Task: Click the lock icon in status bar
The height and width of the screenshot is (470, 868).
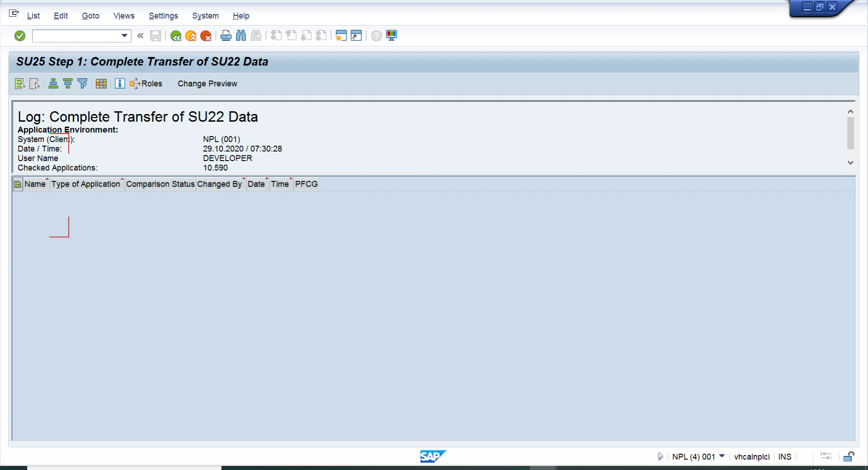Action: (849, 456)
